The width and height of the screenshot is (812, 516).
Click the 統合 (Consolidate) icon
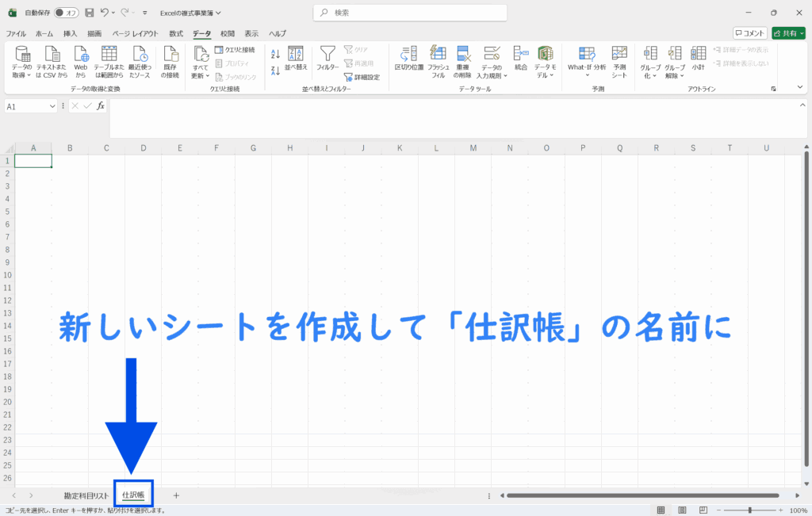click(520, 54)
